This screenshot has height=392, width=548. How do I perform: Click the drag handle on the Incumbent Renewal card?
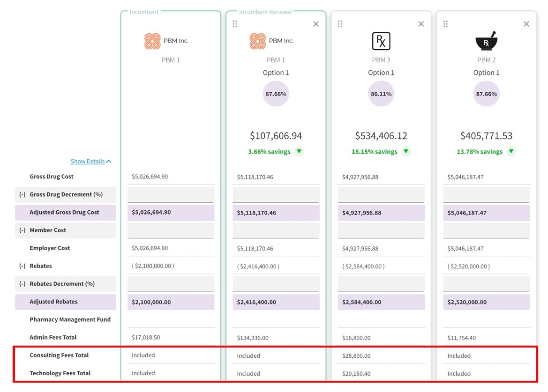click(235, 23)
